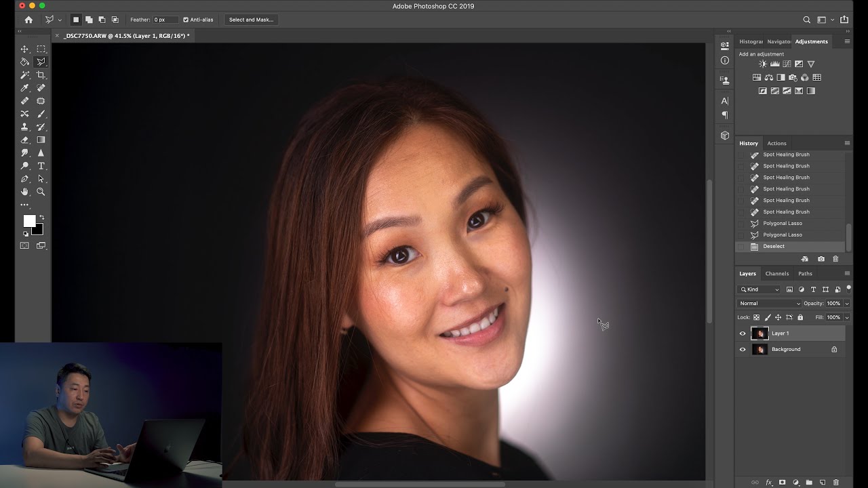Open the History panel menu
Image resolution: width=868 pixels, height=488 pixels.
847,143
